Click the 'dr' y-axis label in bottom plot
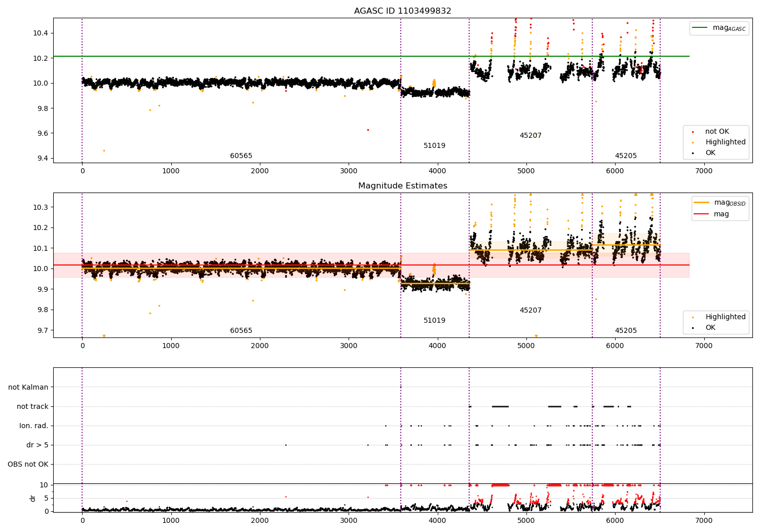760x532 pixels. (33, 498)
